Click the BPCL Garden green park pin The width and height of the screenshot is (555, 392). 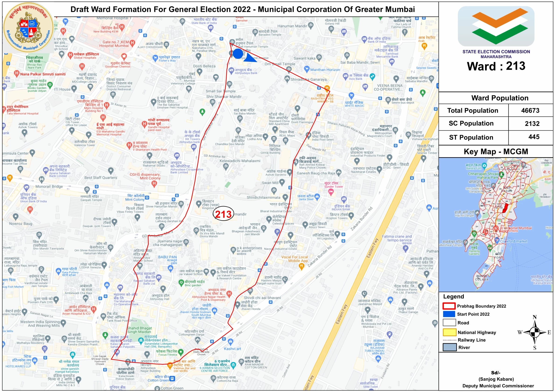click(181, 282)
